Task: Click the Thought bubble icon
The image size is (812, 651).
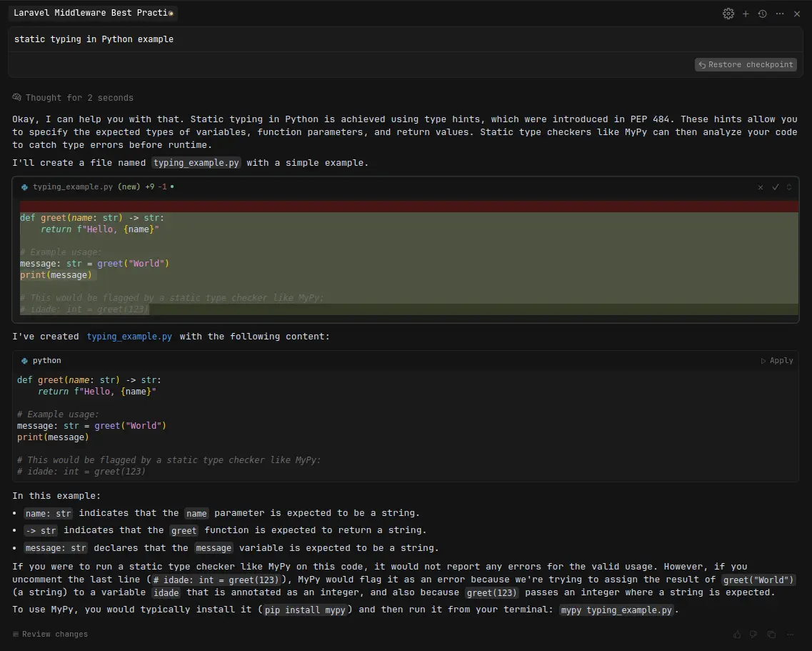Action: [16, 97]
